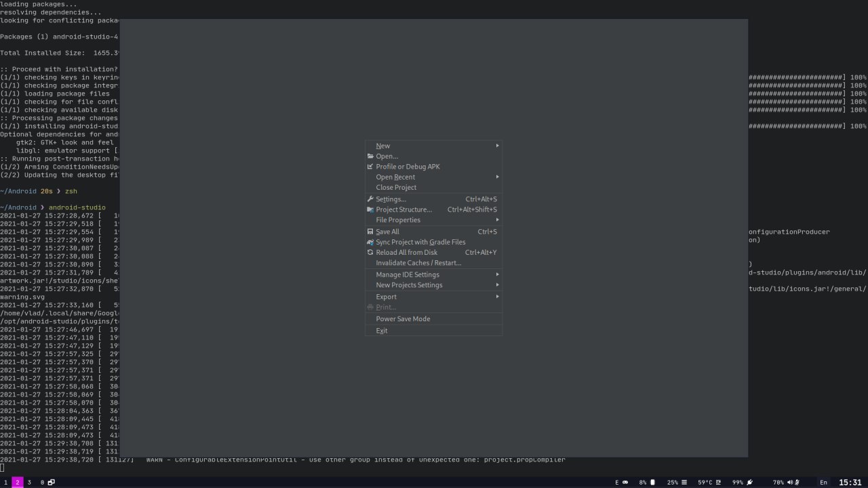Image resolution: width=868 pixels, height=488 pixels.
Task: Expand the File Properties submenu arrow
Action: pyautogui.click(x=497, y=220)
